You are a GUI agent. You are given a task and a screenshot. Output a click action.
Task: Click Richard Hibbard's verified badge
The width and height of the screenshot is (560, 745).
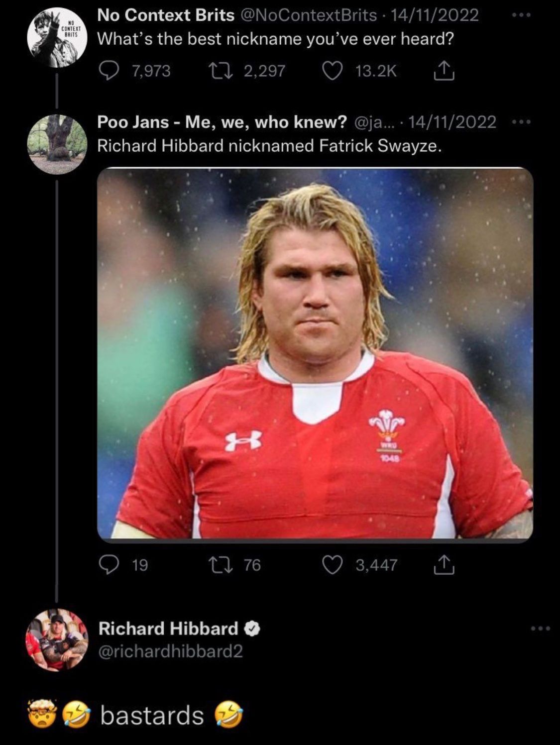point(252,629)
